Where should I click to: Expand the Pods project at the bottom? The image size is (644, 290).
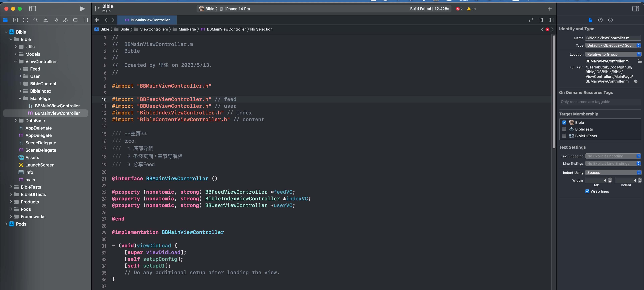point(6,224)
